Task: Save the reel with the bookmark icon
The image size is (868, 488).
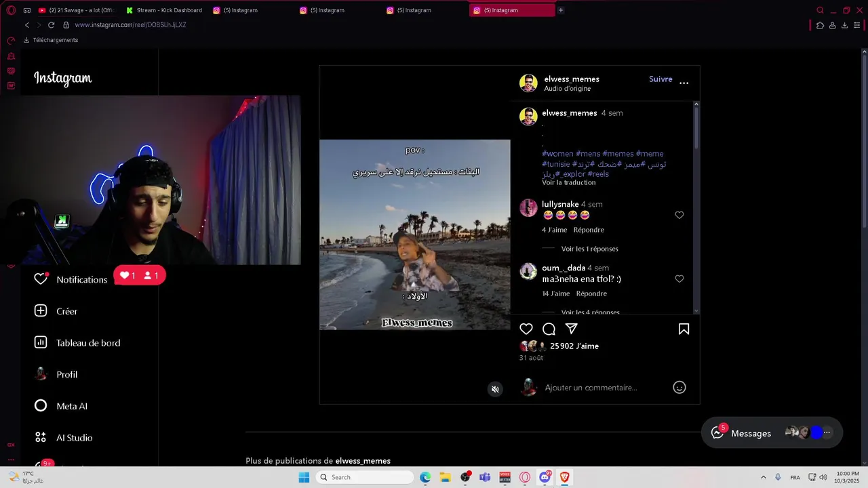Action: click(x=684, y=329)
